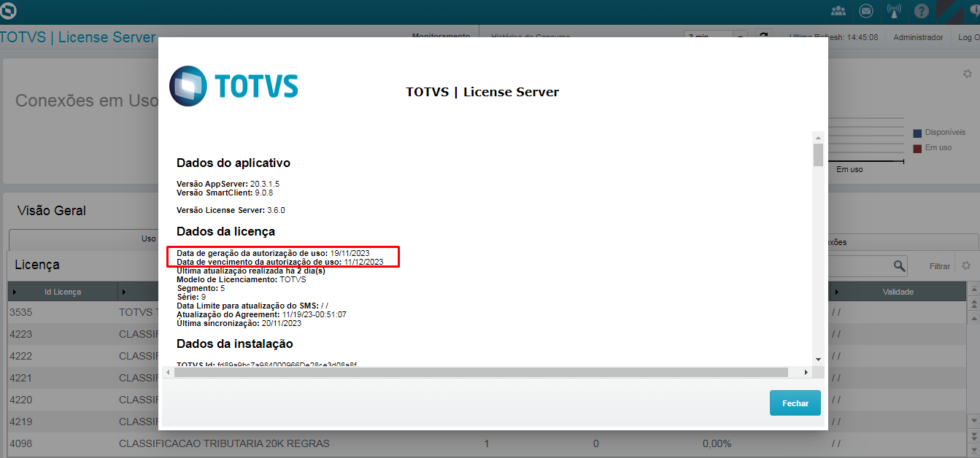Click the Dados do aplicativo heading
The image size is (980, 458).
[234, 163]
